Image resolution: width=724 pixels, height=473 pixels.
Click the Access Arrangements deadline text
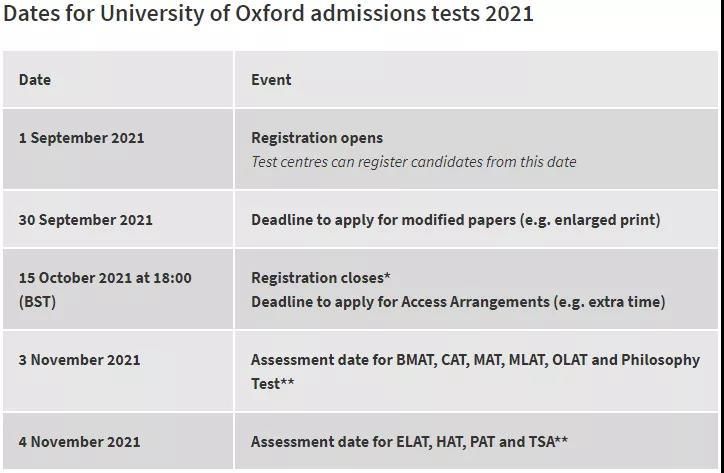coord(458,302)
